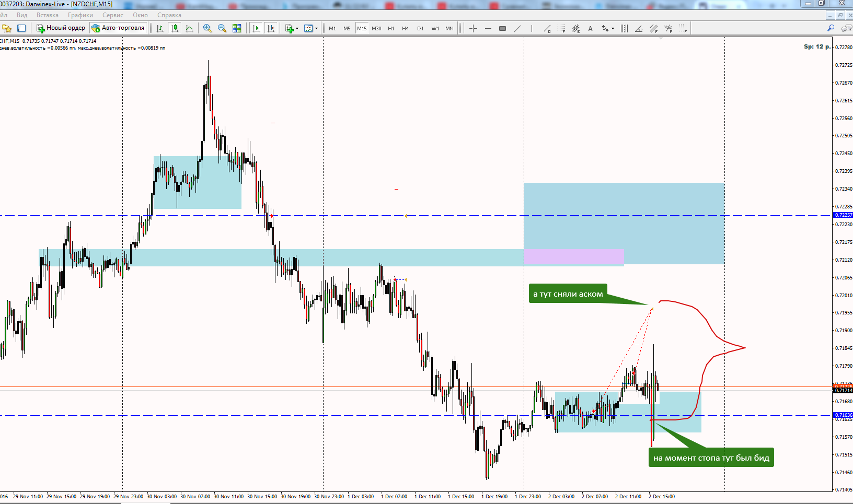
Task: Switch to the W1 weekly timeframe
Action: pyautogui.click(x=435, y=28)
